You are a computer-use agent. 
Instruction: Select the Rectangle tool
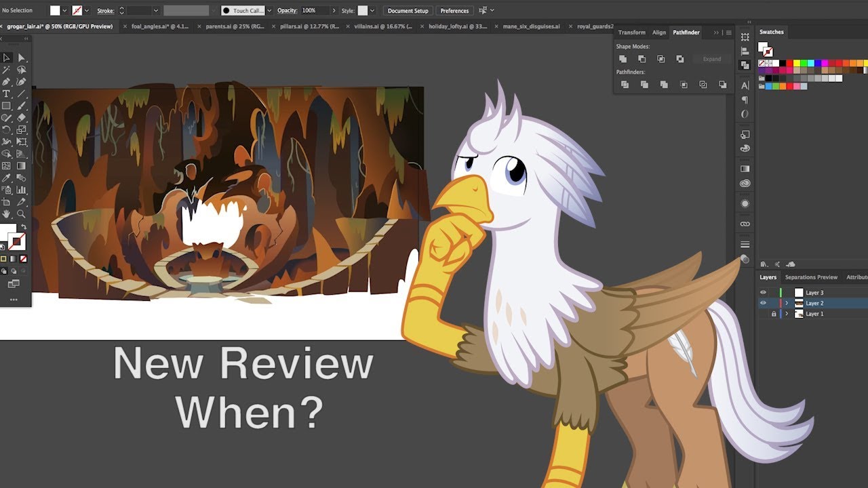pyautogui.click(x=6, y=106)
